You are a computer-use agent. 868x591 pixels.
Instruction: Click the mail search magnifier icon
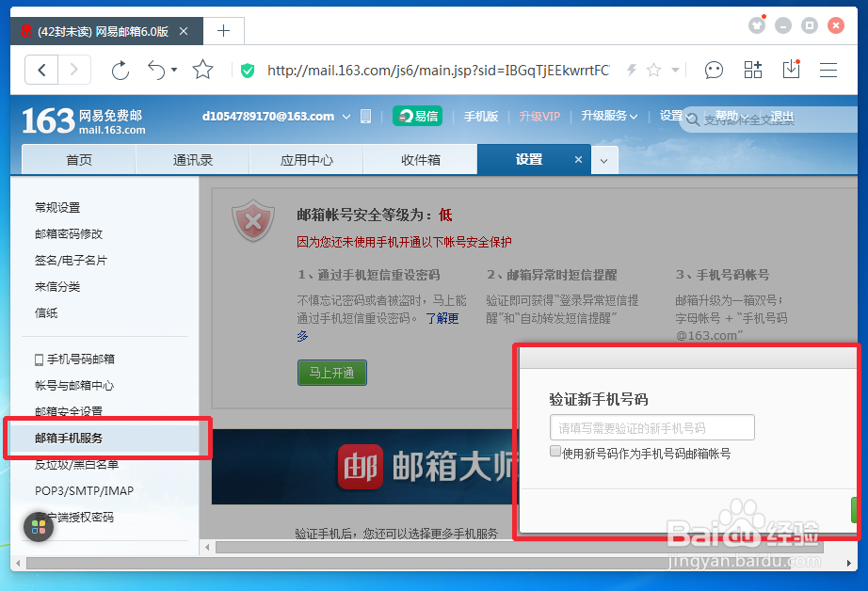click(693, 120)
